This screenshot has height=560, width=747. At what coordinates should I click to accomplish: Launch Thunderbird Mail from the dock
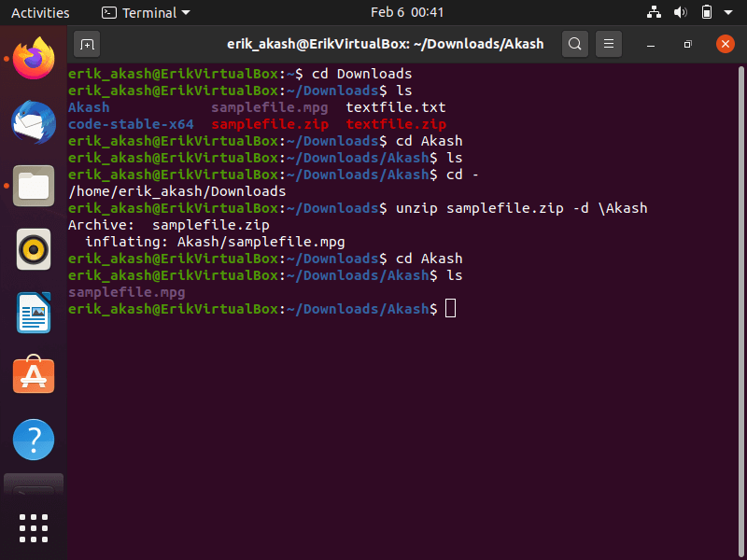coord(34,121)
